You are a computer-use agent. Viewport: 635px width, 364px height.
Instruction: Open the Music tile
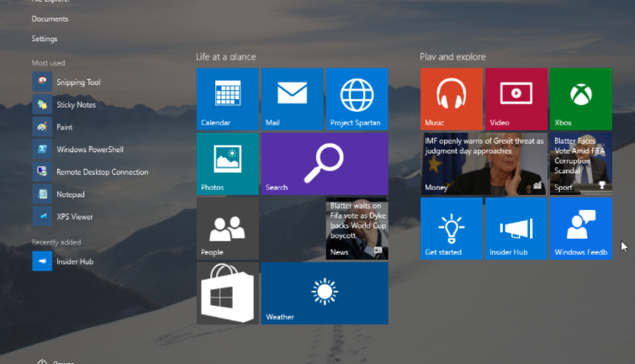coord(451,99)
